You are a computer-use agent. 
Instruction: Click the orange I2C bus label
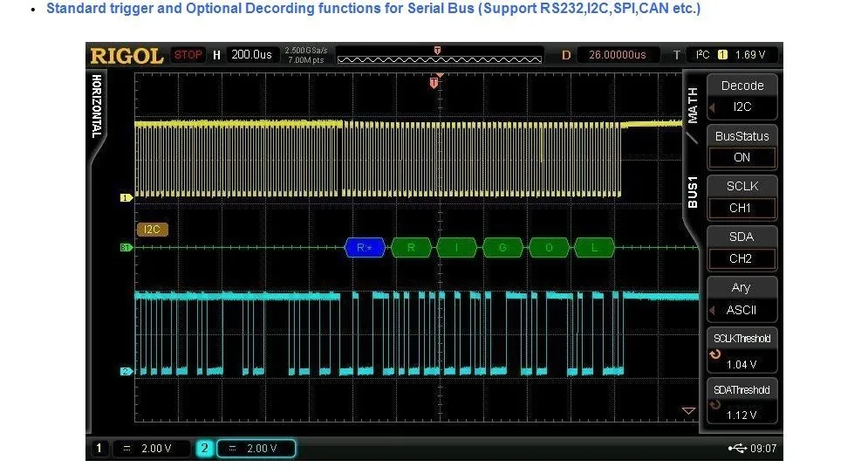tap(152, 230)
